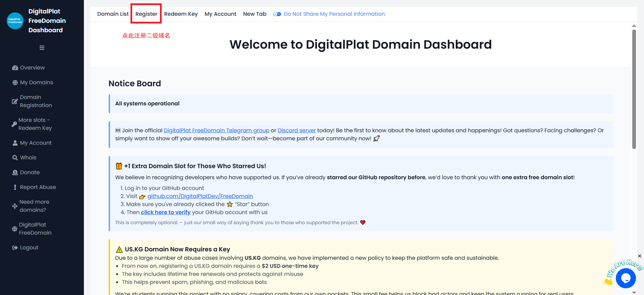
Task: Click the hamburger menu icon in sidebar
Action: (x=42, y=48)
